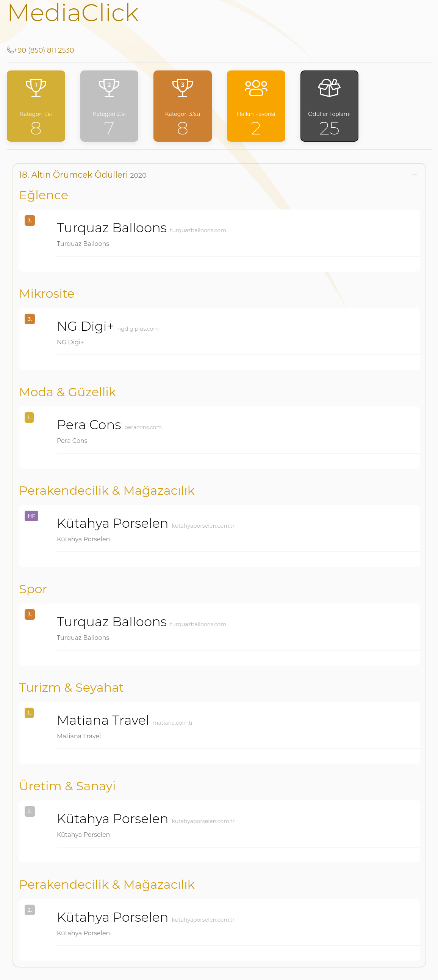Click the Halkın Favorisi people icon

pos(256,88)
